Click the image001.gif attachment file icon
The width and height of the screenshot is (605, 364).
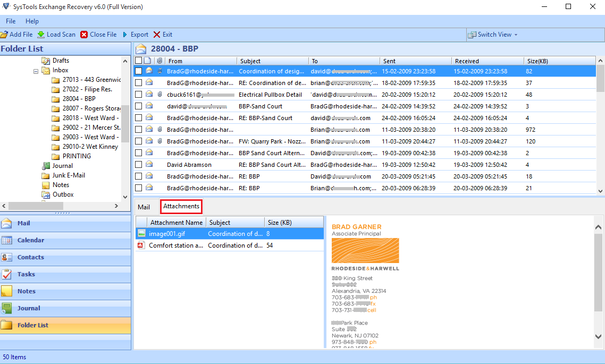(x=142, y=234)
